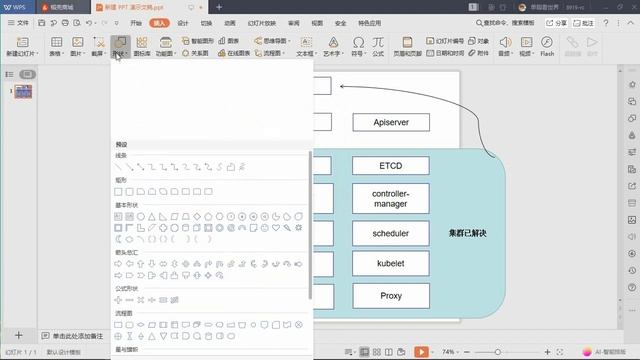Image resolution: width=640 pixels, height=360 pixels.
Task: Switch to slide thumbnail view in left pane
Action: (x=27, y=74)
